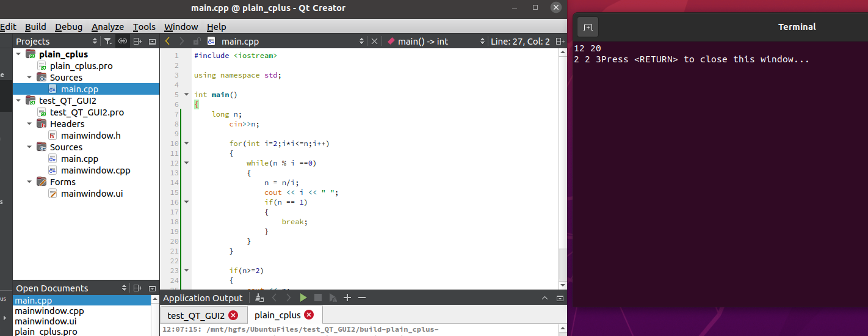The width and height of the screenshot is (868, 336).
Task: Open the Debug menu
Action: (x=69, y=26)
